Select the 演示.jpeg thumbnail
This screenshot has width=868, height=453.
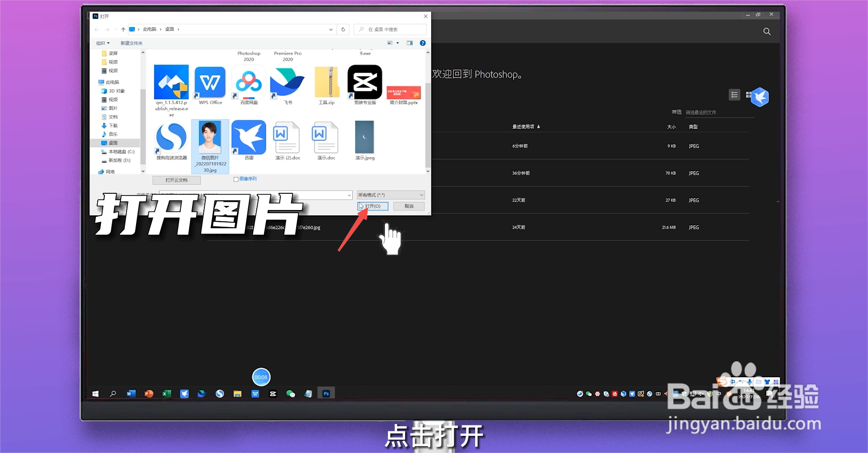pos(365,141)
